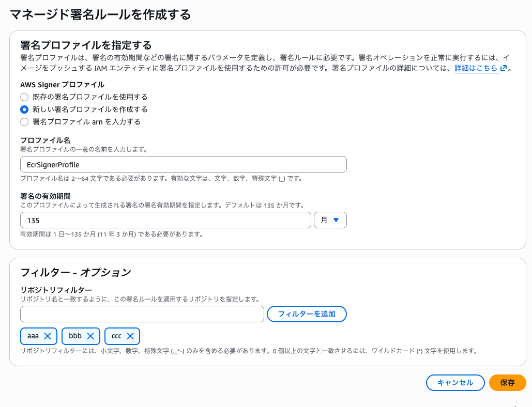Select the "aaa" filter tag label
532x407 pixels.
(32, 336)
